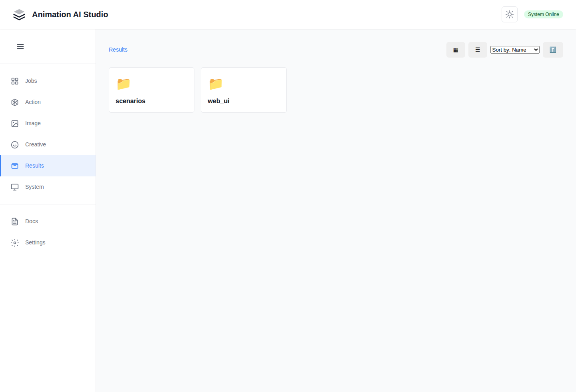576x392 pixels.
Task: Toggle sort direction with up-arrow button
Action: [x=553, y=50]
